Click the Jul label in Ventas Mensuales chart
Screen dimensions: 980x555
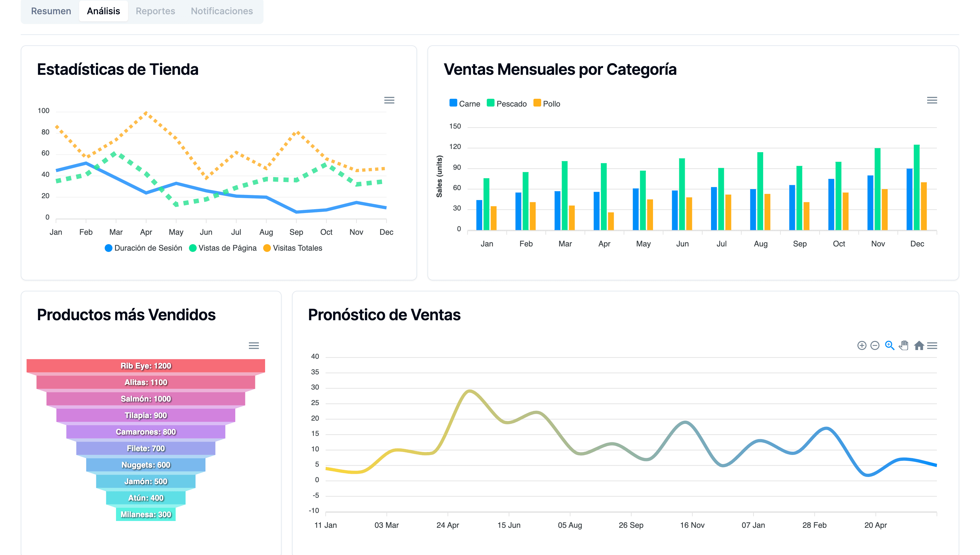pyautogui.click(x=721, y=244)
